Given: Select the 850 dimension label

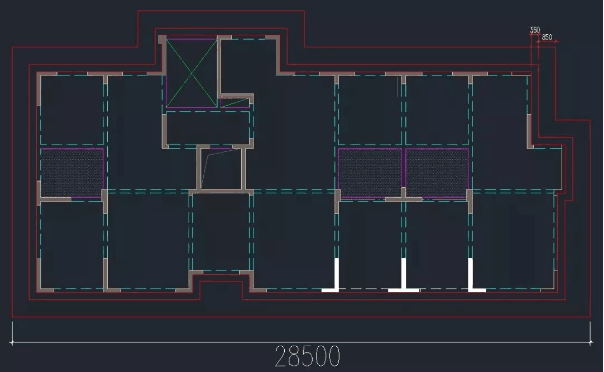Looking at the screenshot, I should tap(547, 37).
